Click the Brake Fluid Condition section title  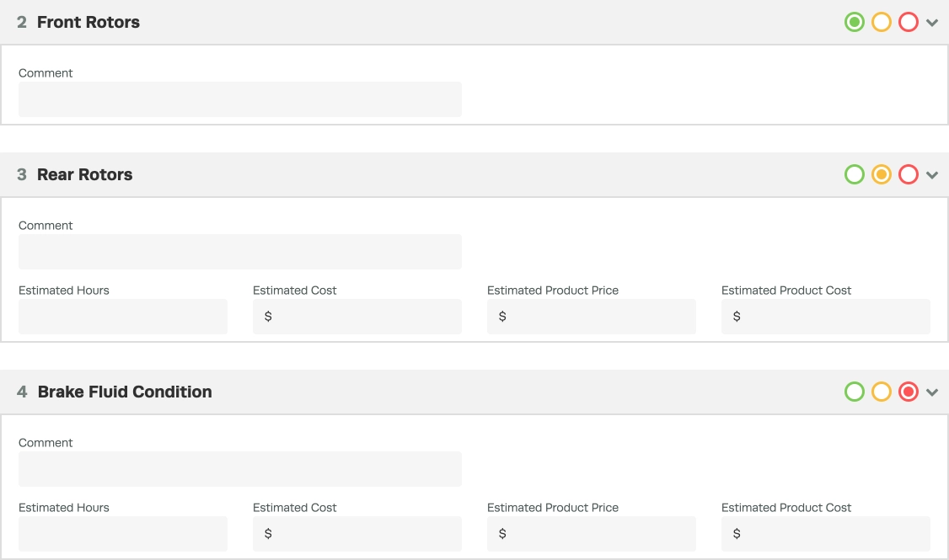(x=125, y=392)
